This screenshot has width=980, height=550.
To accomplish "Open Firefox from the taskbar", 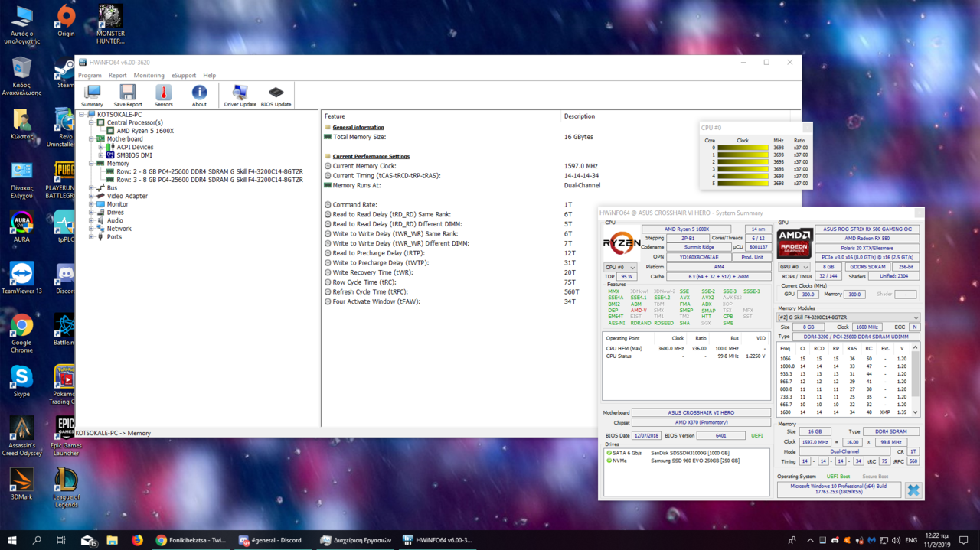I will pos(137,540).
